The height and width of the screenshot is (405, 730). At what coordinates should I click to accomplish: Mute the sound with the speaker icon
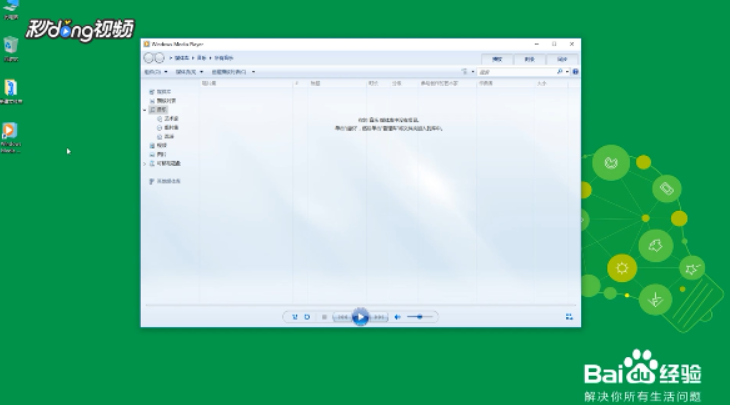pyautogui.click(x=398, y=317)
